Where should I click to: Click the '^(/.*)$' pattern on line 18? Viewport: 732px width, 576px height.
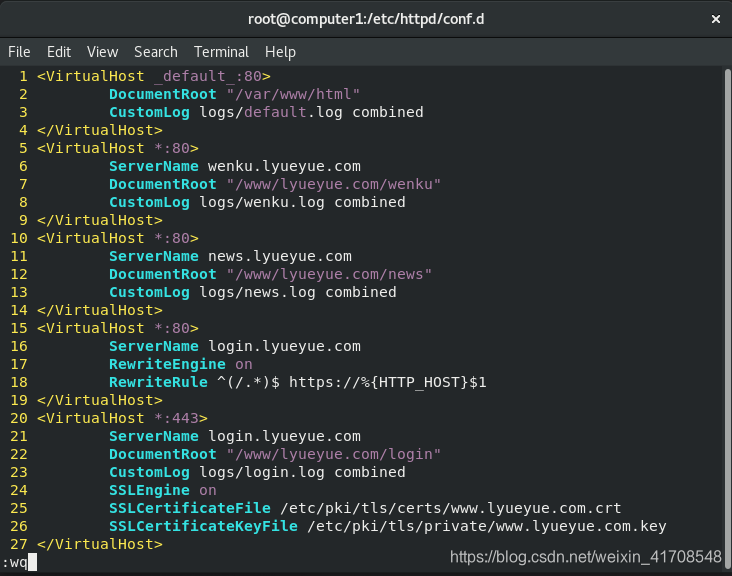point(248,382)
